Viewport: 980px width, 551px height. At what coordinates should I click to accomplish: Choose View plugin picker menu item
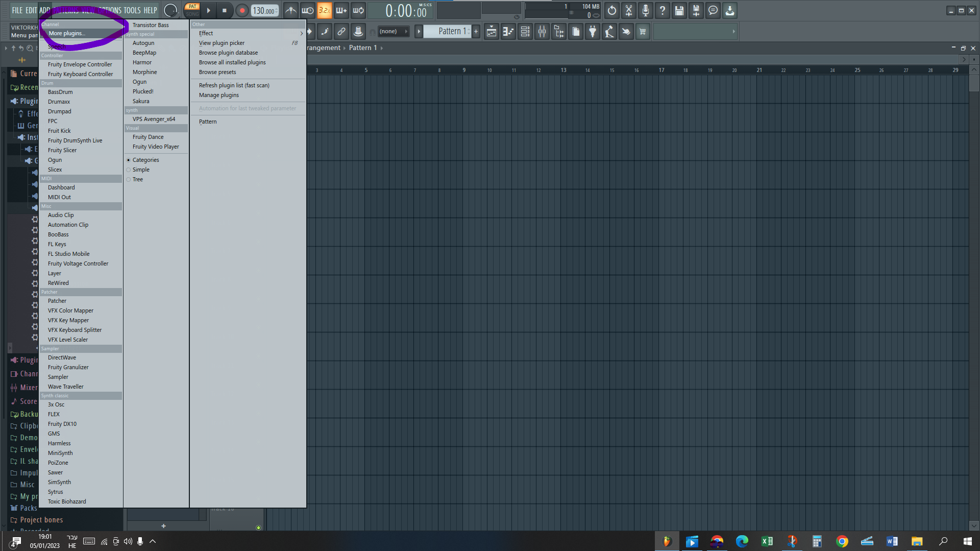click(x=249, y=43)
